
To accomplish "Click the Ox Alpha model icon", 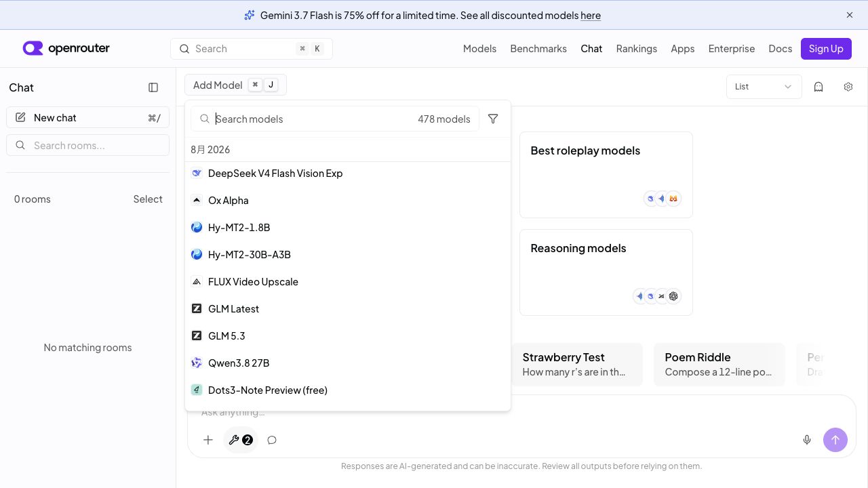I will coord(197,200).
